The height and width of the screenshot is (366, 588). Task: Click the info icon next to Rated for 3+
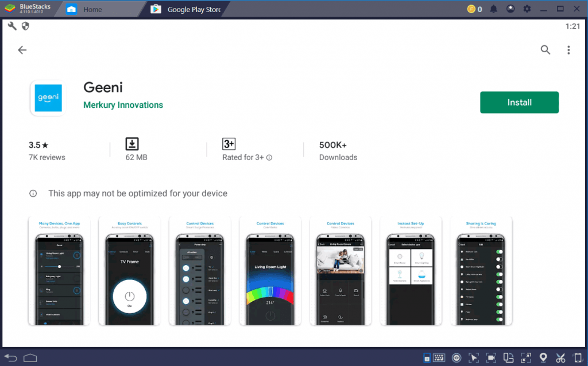269,158
